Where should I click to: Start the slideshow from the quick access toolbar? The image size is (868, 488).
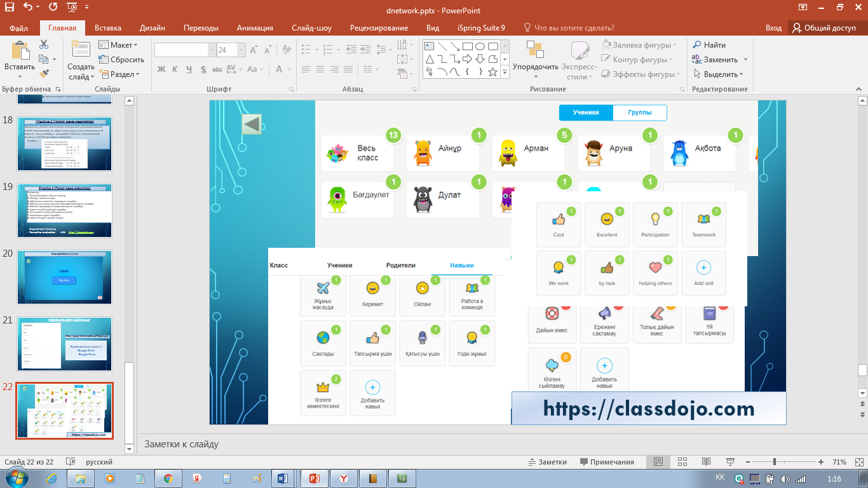(x=71, y=8)
